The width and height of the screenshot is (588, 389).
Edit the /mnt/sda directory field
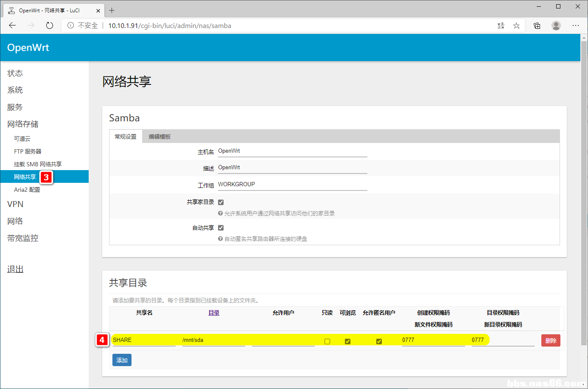click(x=214, y=340)
